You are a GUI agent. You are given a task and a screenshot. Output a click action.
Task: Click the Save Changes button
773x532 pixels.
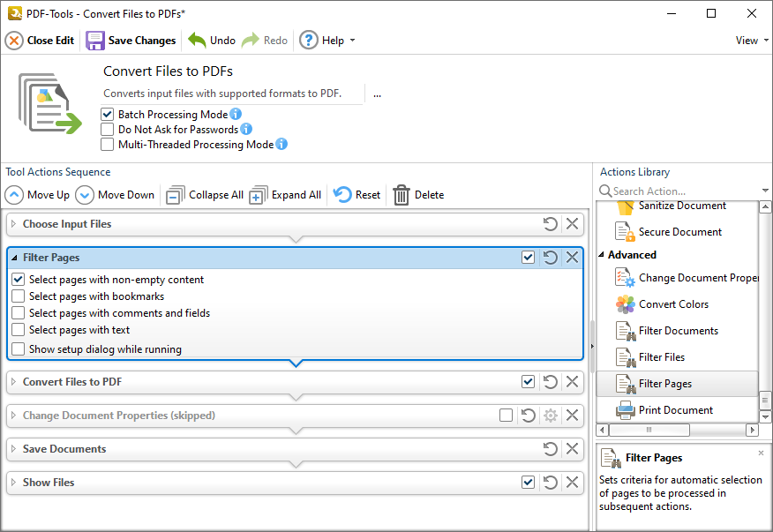131,40
